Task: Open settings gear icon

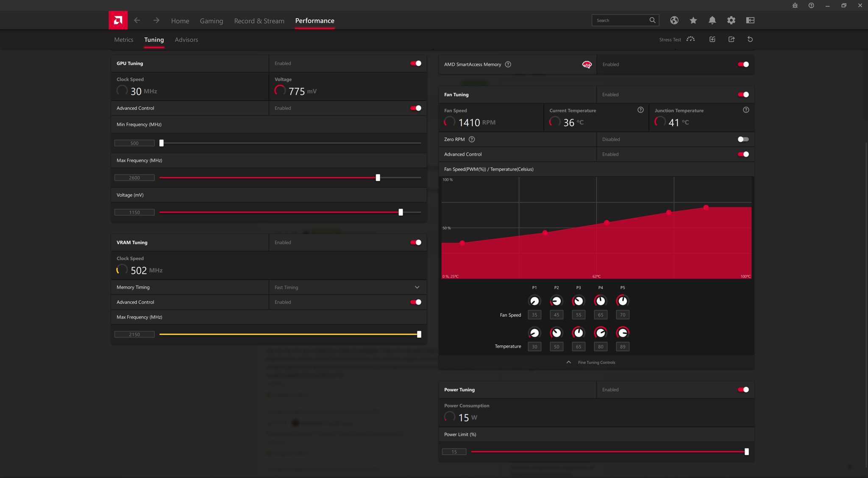Action: point(731,20)
